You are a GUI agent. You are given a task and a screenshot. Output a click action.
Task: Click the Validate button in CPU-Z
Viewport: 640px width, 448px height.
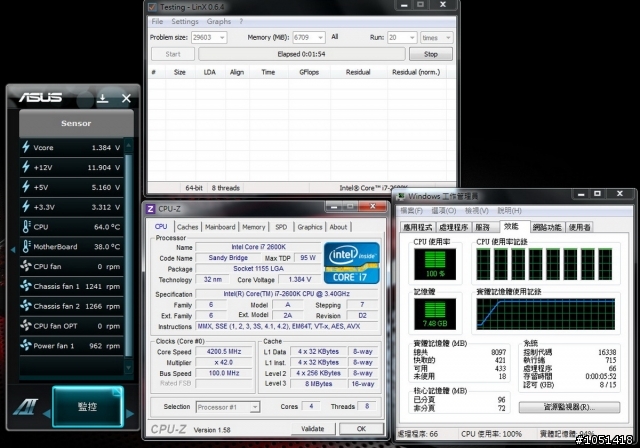coord(313,428)
